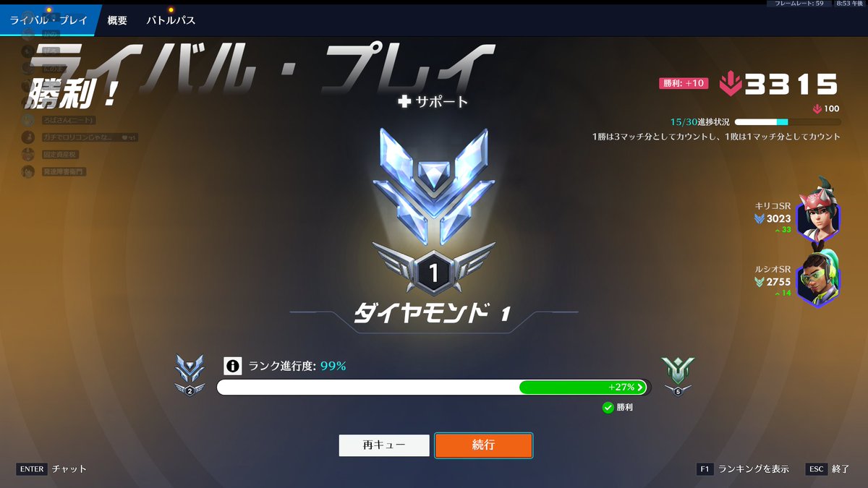Click the フレームレート: 59 counter
The height and width of the screenshot is (488, 868).
799,4
